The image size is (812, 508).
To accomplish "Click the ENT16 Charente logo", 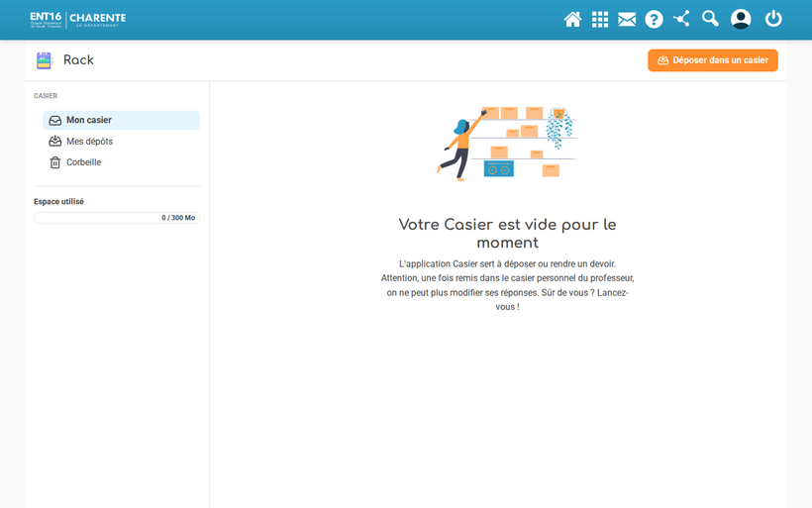I will click(77, 20).
